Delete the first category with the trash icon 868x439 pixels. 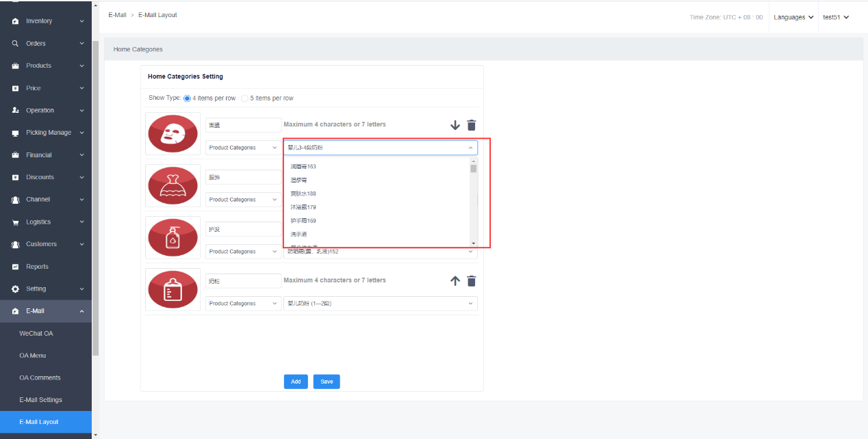pos(472,125)
